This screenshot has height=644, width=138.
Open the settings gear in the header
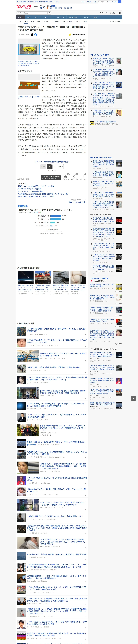click(120, 13)
